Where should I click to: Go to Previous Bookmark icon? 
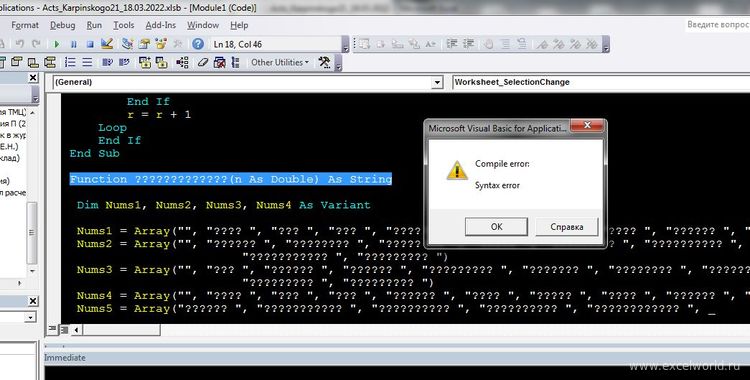[575, 44]
